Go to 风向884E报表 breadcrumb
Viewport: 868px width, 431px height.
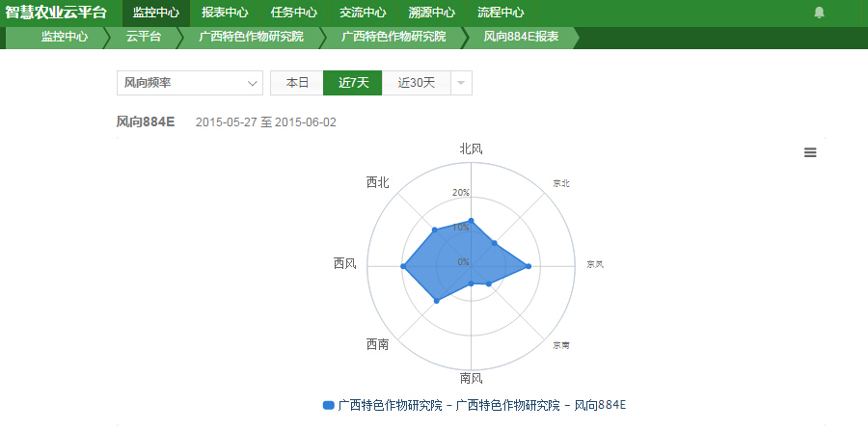pyautogui.click(x=521, y=37)
